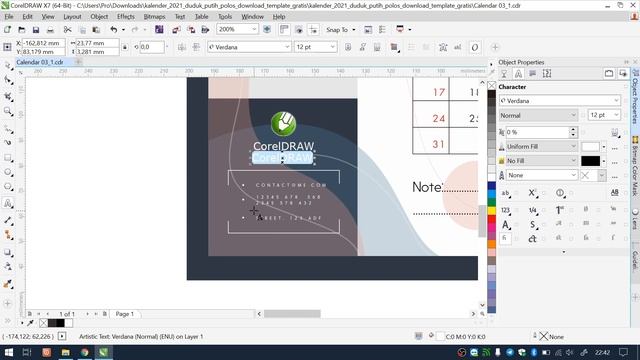Toggle scroll mode button in Object Properties
The width and height of the screenshot is (640, 360).
[x=609, y=73]
